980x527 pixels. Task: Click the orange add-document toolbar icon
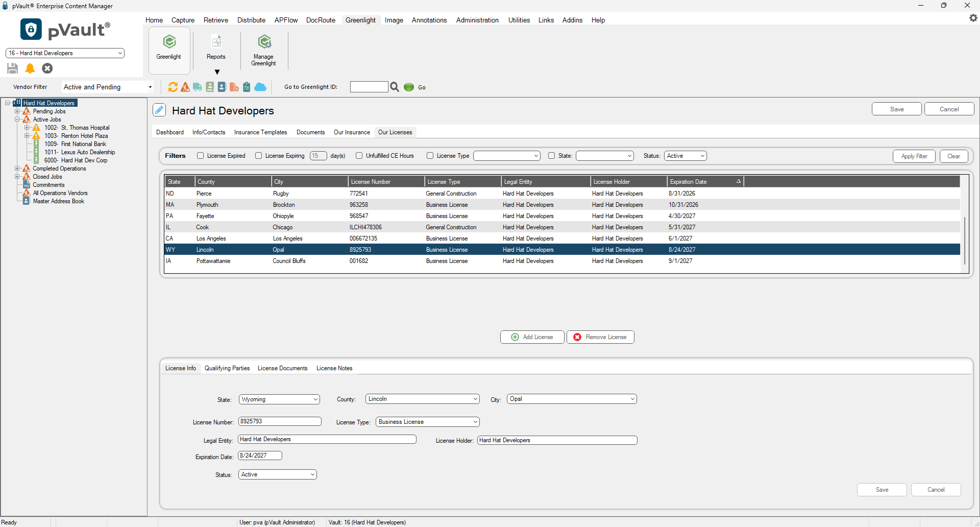click(x=234, y=87)
